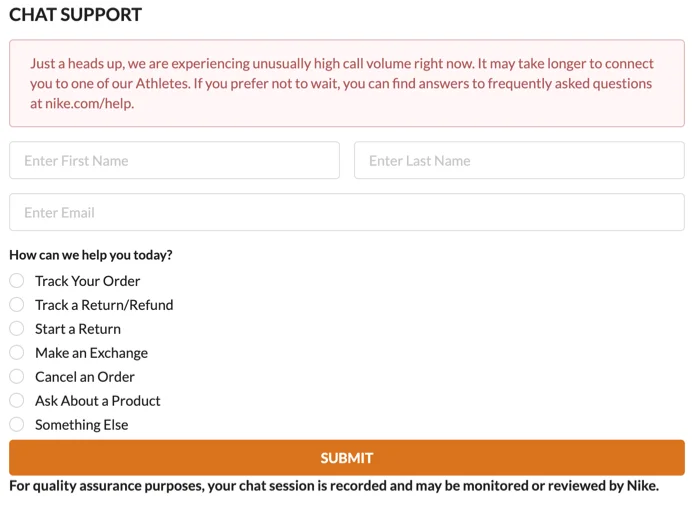The image size is (696, 517).
Task: Click the high call volume notice banner
Action: (347, 83)
